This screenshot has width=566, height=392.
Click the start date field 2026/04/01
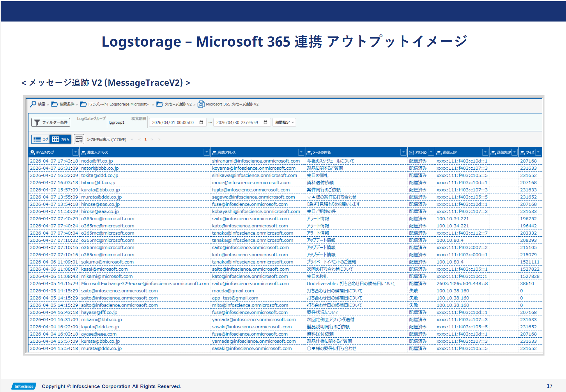click(173, 122)
